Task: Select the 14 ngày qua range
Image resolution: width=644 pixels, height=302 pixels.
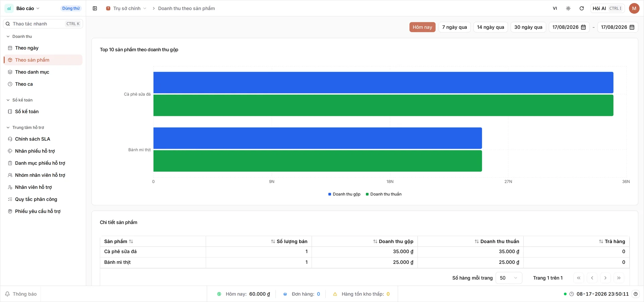Action: (491, 27)
